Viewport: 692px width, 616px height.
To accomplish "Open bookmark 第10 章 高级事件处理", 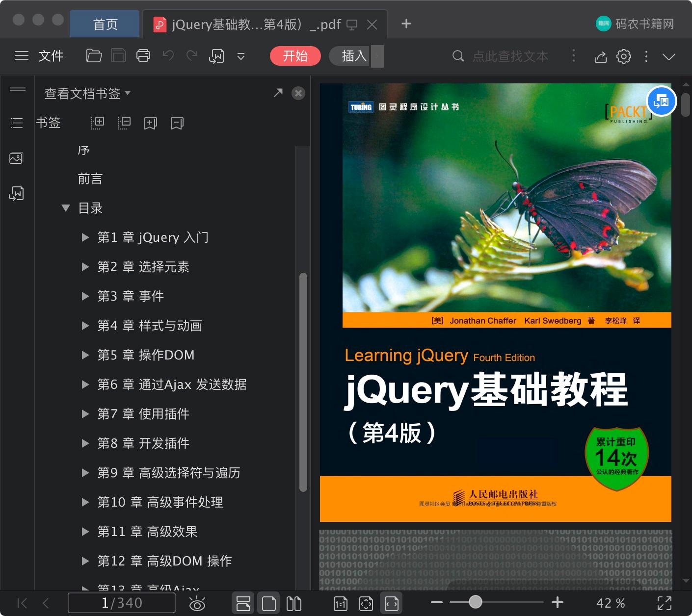I will point(160,502).
